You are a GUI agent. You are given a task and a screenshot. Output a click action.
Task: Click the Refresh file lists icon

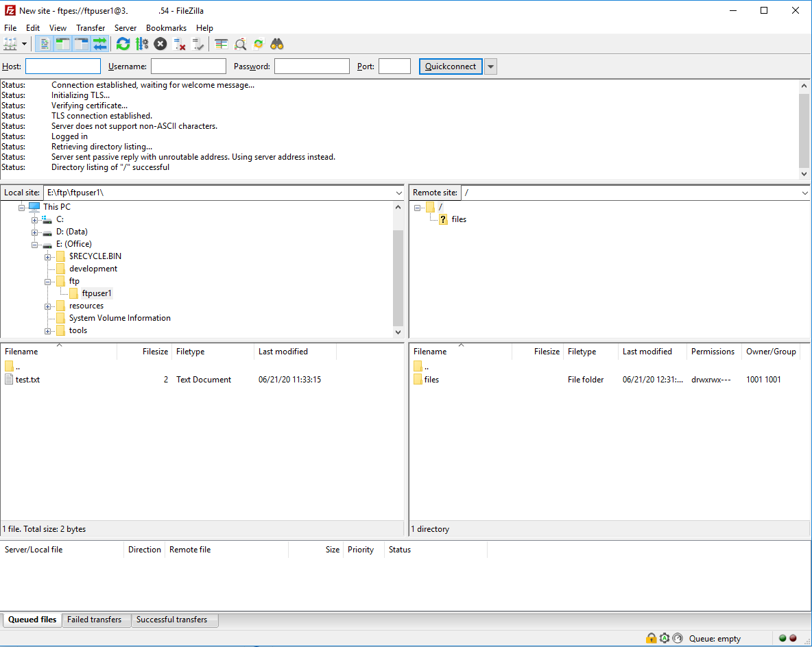[123, 44]
